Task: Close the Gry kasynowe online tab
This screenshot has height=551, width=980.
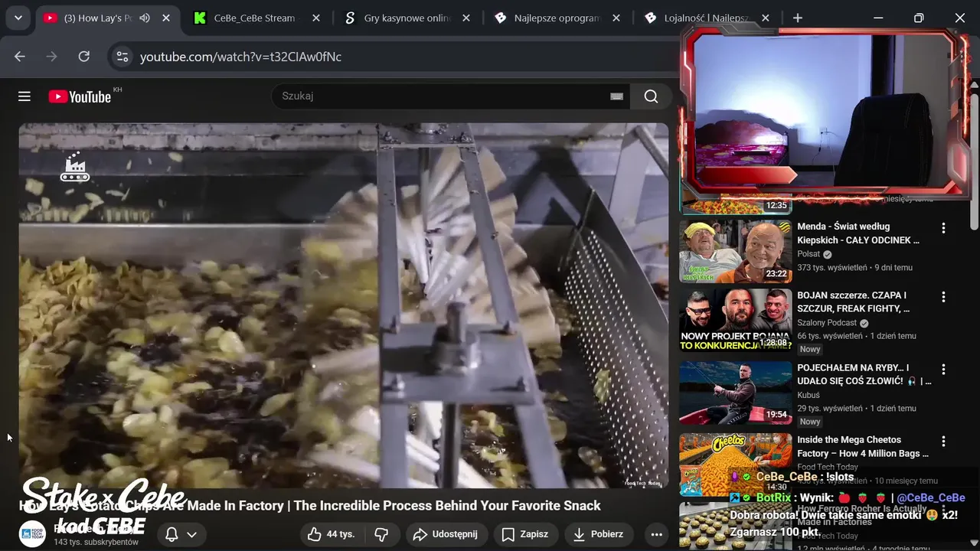Action: (467, 18)
